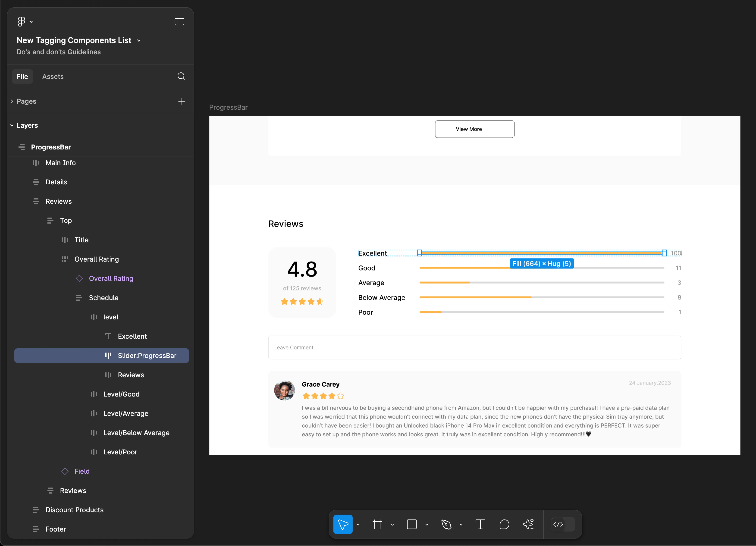Select the Frame tool

(377, 524)
